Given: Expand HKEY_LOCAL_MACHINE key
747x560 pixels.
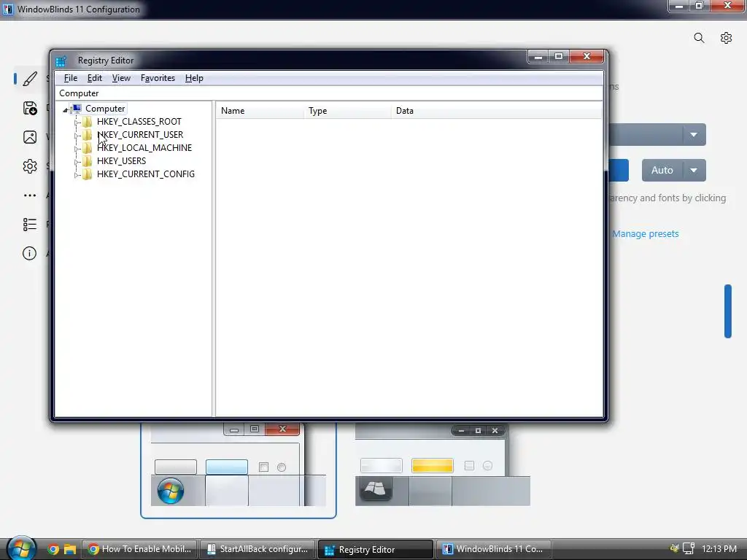Looking at the screenshot, I should click(76, 149).
